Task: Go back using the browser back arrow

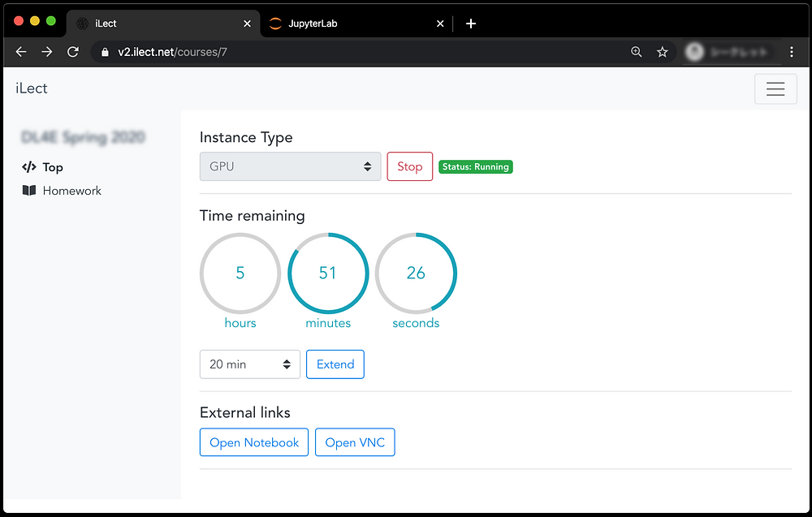Action: point(20,51)
